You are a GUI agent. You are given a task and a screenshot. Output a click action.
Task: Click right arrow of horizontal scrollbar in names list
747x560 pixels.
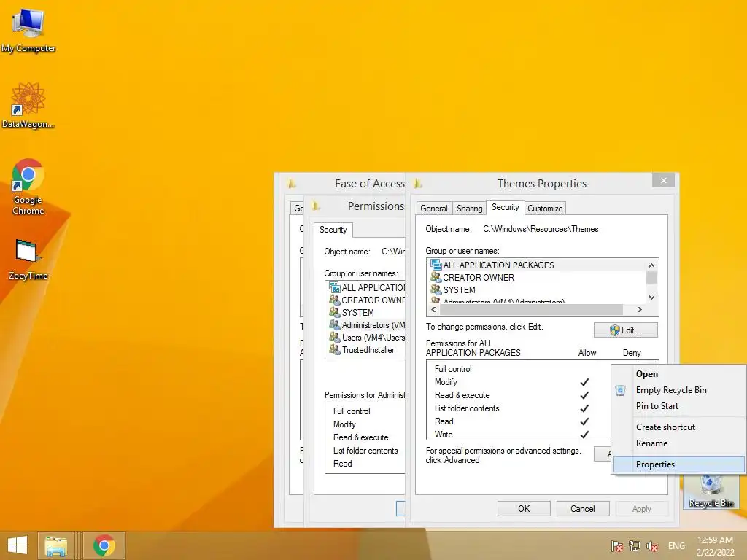point(639,309)
